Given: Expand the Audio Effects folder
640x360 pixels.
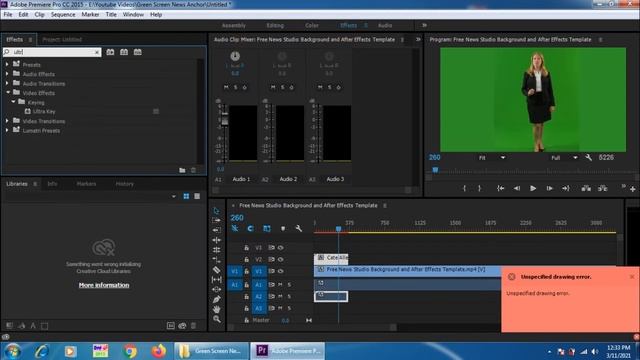Looking at the screenshot, I should click(x=7, y=74).
